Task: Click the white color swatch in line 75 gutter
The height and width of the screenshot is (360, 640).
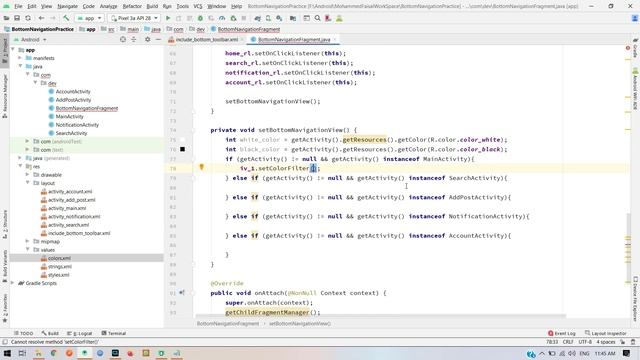Action: (182, 140)
